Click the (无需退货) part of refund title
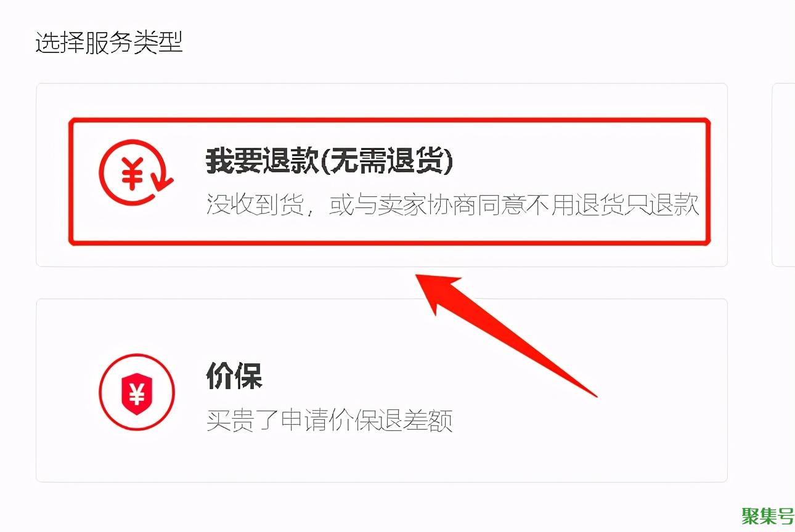Image resolution: width=795 pixels, height=532 pixels. coord(390,161)
